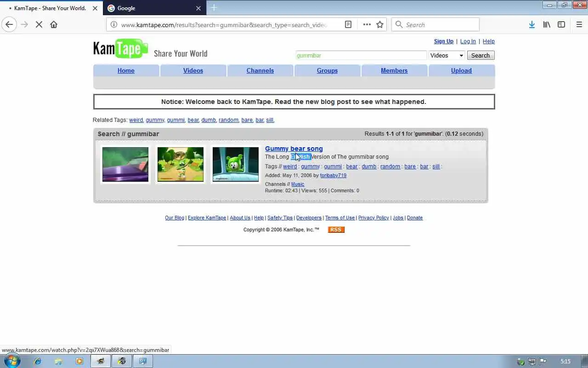Open the Videos navigation tab

coord(193,70)
